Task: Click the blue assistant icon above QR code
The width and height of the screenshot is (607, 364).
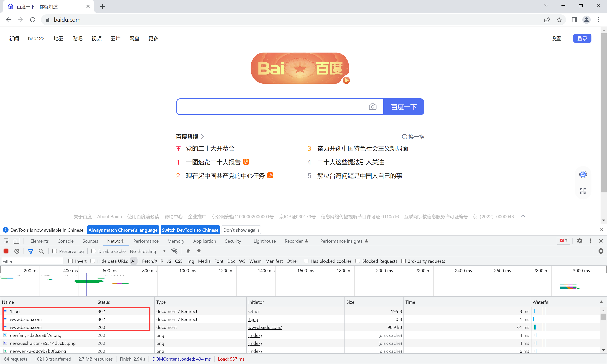Action: tap(583, 174)
